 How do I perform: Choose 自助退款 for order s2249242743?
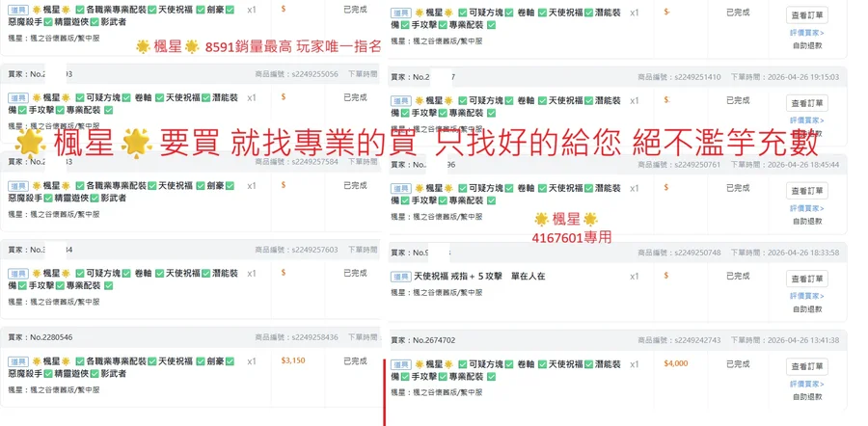807,397
